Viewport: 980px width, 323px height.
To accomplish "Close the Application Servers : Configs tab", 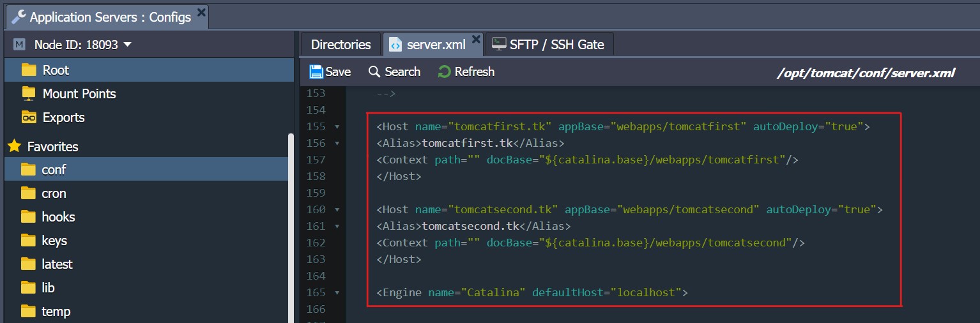I will click(x=202, y=11).
